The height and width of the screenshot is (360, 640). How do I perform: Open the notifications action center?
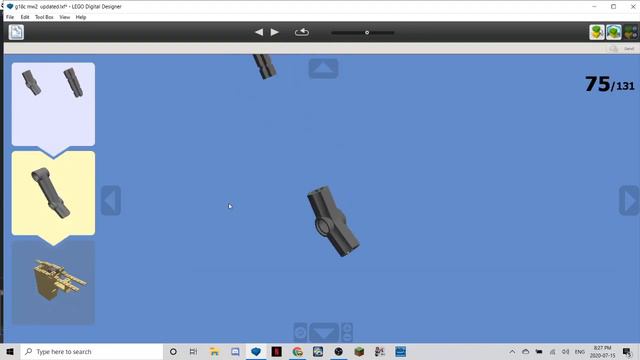click(627, 351)
